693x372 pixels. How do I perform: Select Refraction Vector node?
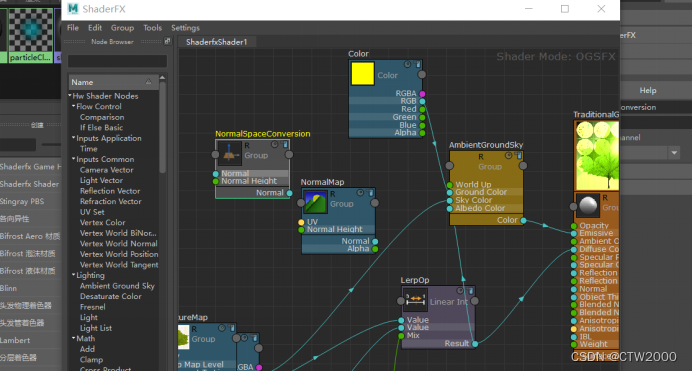click(x=110, y=201)
